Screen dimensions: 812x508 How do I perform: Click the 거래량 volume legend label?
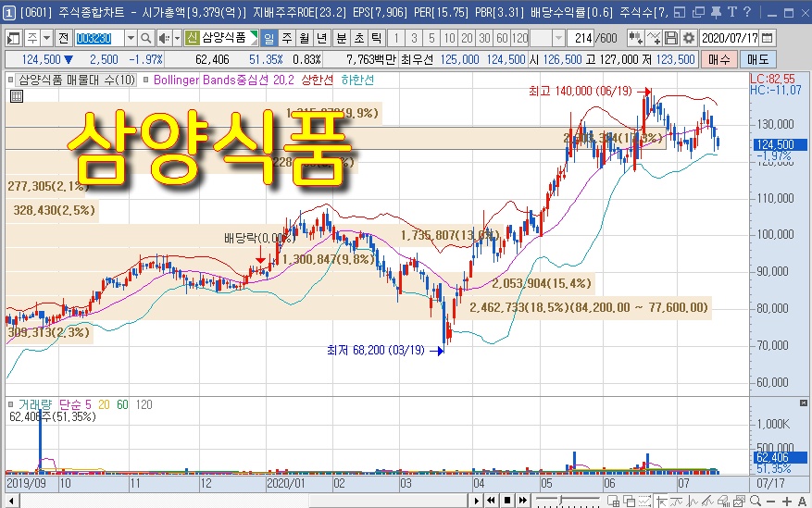34,404
